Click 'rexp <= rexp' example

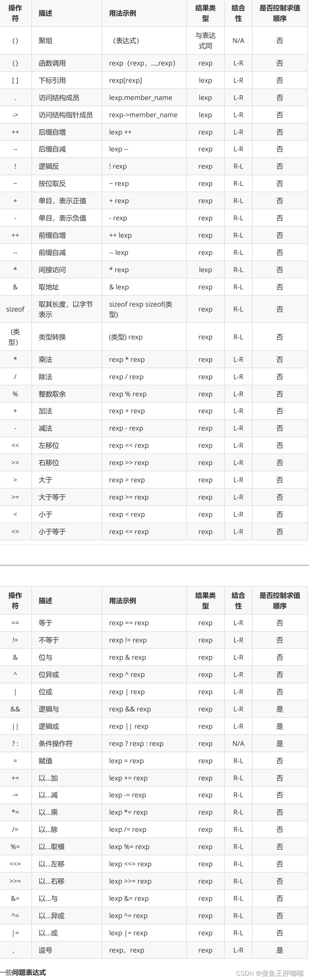(x=128, y=532)
